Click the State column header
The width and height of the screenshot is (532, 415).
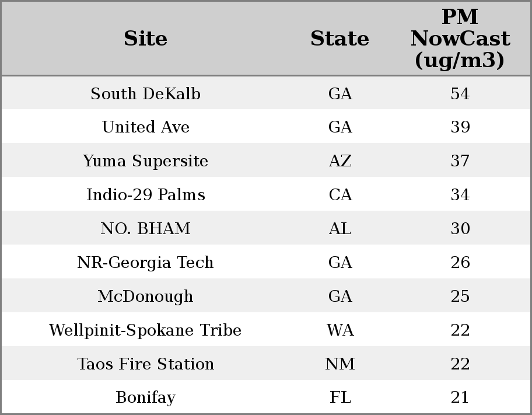coord(339,39)
